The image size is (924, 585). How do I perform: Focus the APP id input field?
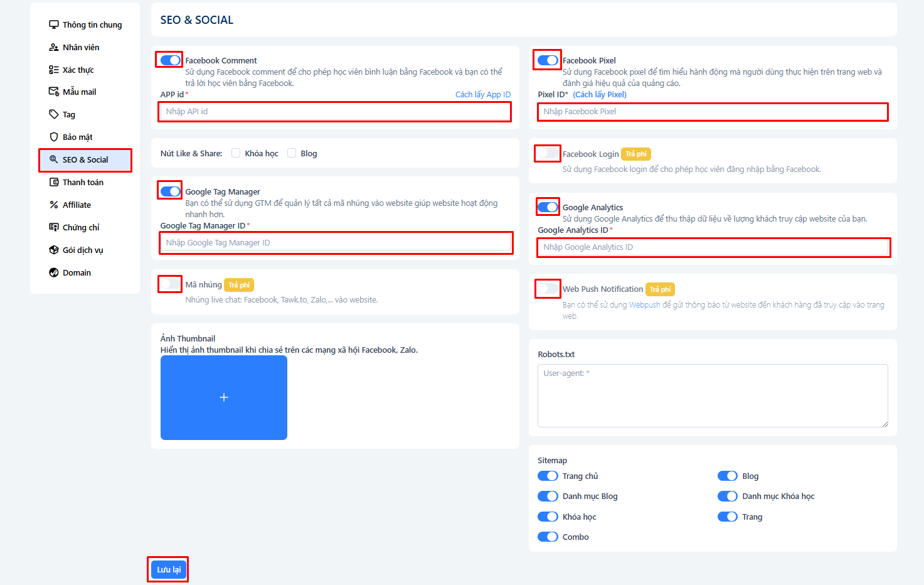pos(336,111)
